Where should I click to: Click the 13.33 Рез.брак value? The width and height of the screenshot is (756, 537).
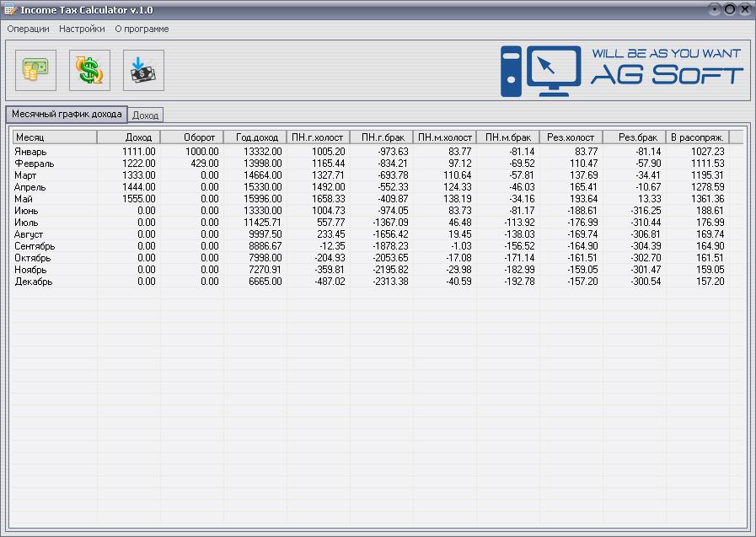click(x=649, y=199)
